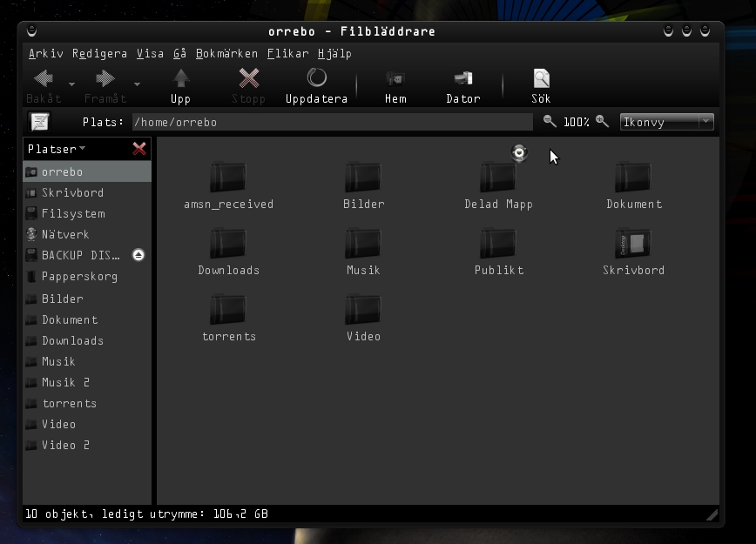756x544 pixels.
Task: Click the window menu button in titlebar
Action: (32, 31)
